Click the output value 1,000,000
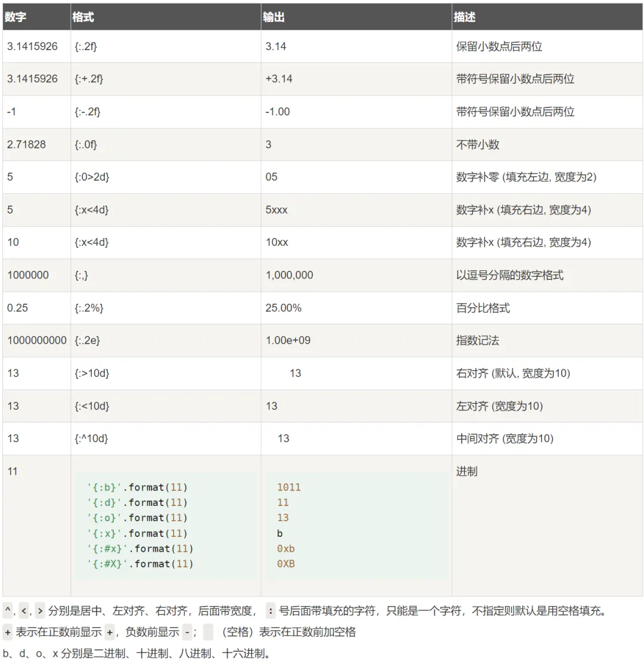The image size is (644, 661). pos(289,275)
